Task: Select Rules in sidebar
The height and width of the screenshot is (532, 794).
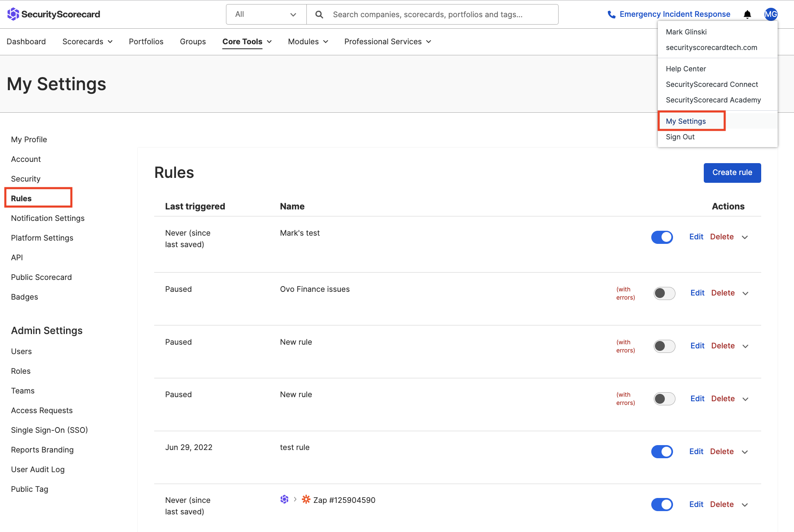Action: tap(21, 198)
